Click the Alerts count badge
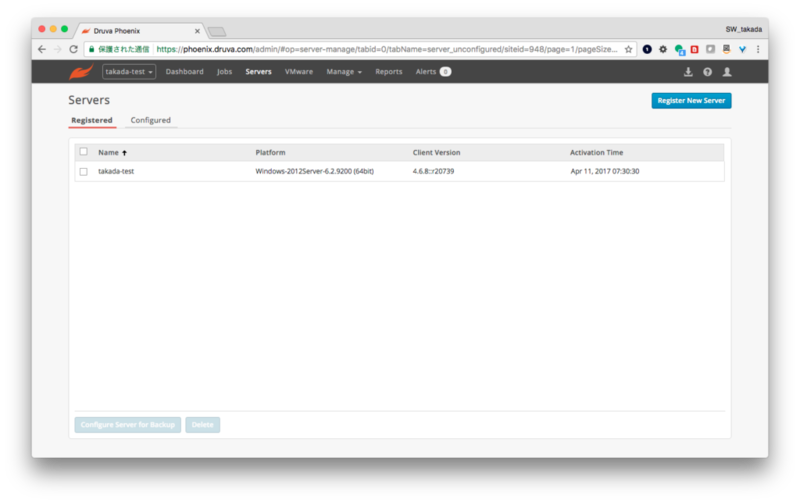Image resolution: width=800 pixels, height=503 pixels. pyautogui.click(x=445, y=72)
